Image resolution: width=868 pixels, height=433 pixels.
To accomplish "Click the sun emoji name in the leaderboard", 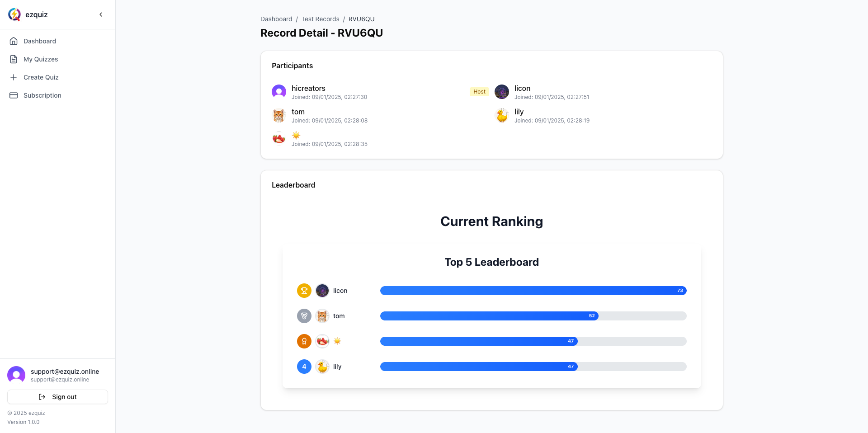I will (x=337, y=341).
